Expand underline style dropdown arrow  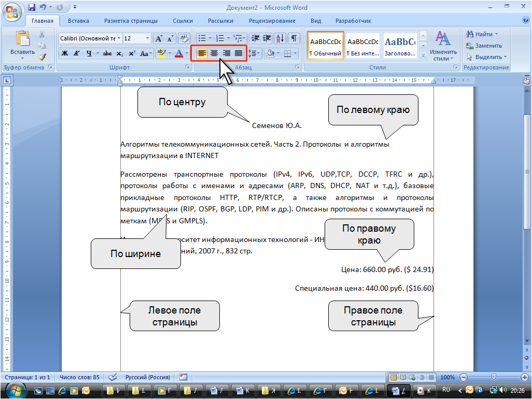(97, 53)
